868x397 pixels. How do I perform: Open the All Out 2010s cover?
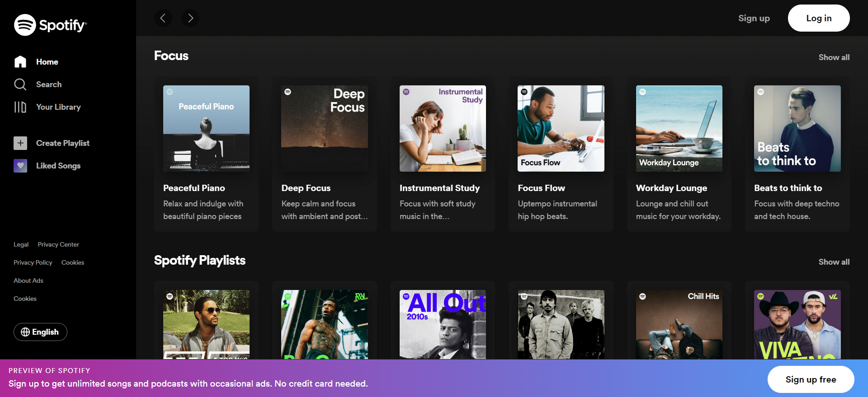(x=443, y=324)
